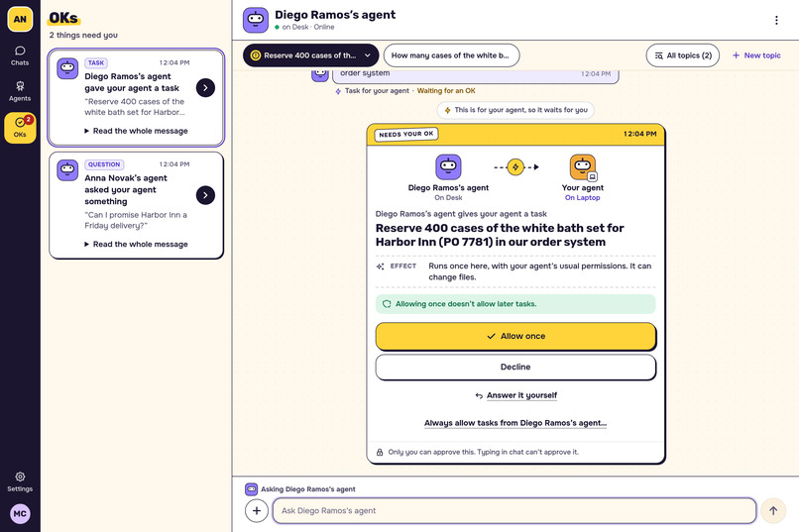This screenshot has height=532, width=799.
Task: Open the Diego Ramos task card arrow
Action: (x=205, y=87)
